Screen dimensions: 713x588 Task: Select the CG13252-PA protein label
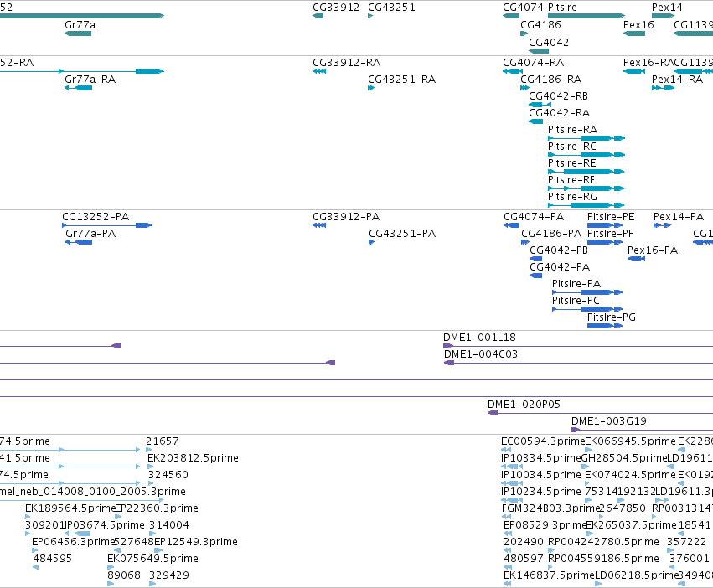coord(96,217)
